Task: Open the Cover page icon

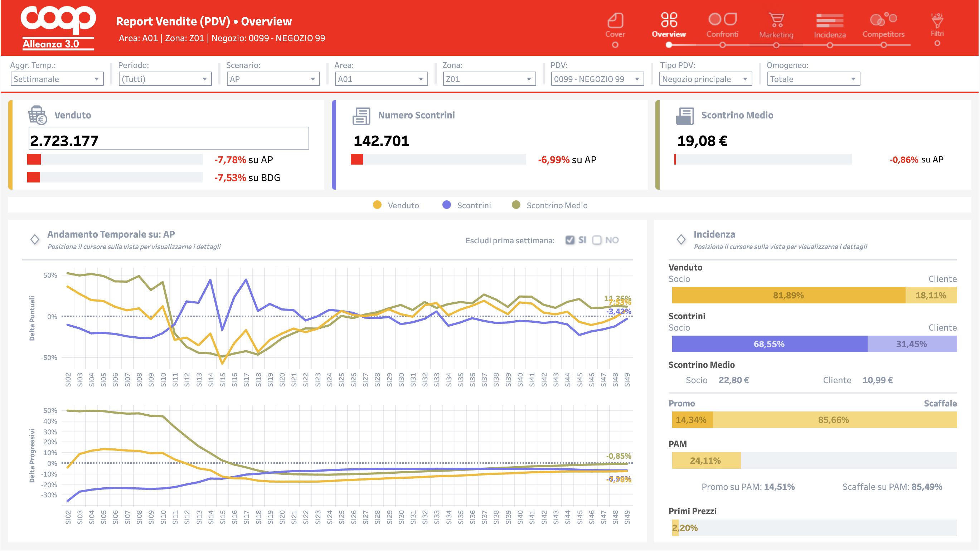Action: [615, 20]
